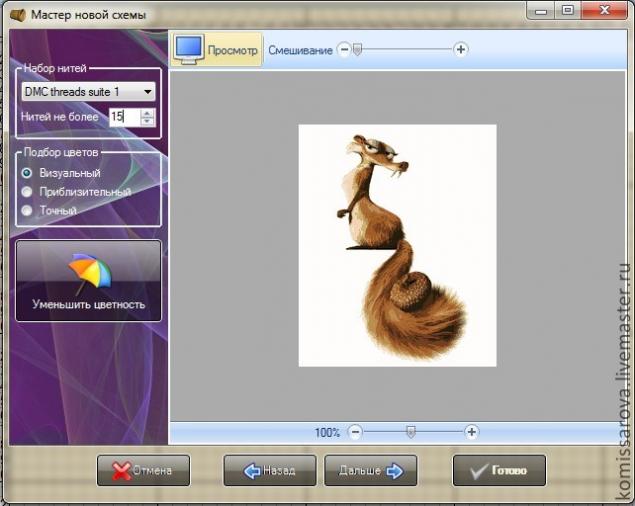Increment the Нитей не более value

[147, 113]
